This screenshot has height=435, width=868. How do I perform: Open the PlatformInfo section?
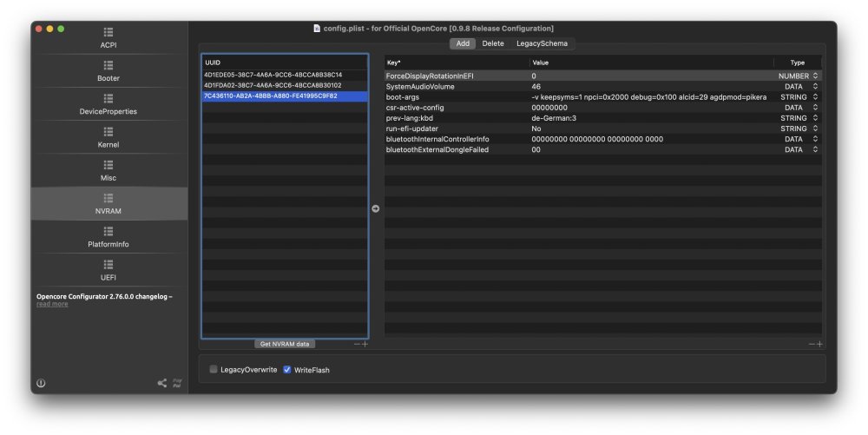click(108, 237)
